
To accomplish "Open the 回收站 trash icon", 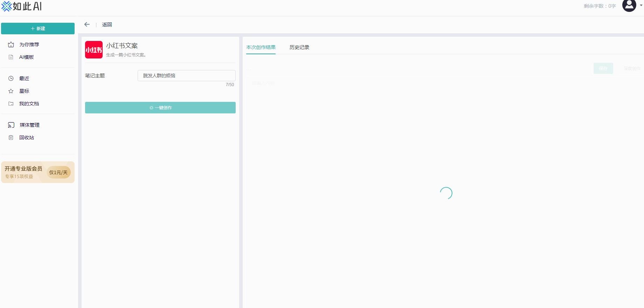I will [11, 138].
